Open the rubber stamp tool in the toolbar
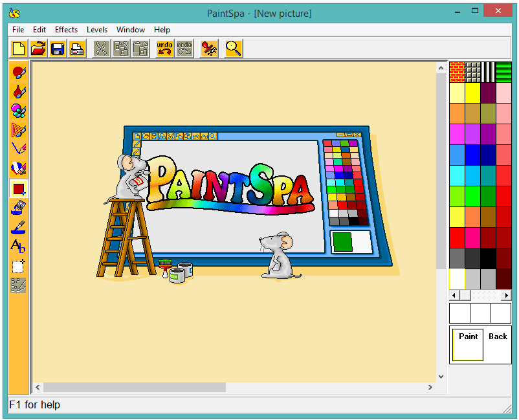Image resolution: width=519 pixels, height=420 pixels. pyautogui.click(x=209, y=49)
